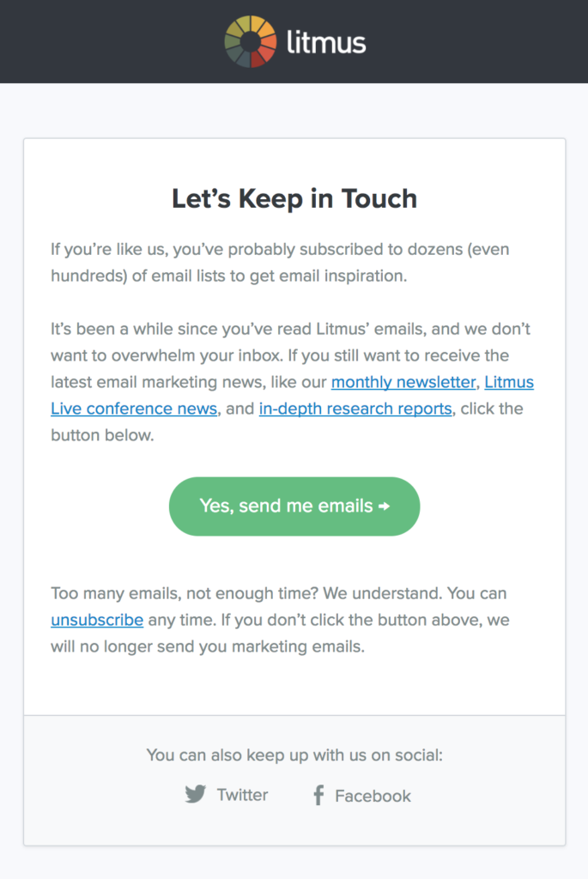The width and height of the screenshot is (588, 879).
Task: Visit the in-depth research reports link
Action: point(355,409)
